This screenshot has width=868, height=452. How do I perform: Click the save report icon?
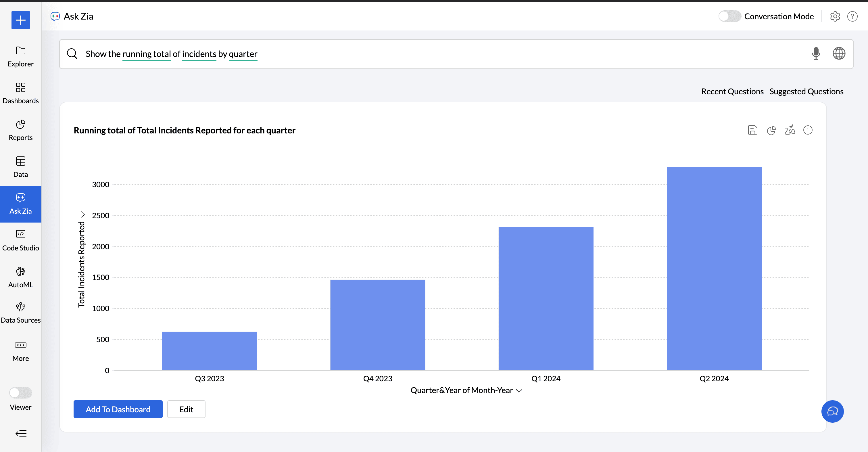click(752, 130)
